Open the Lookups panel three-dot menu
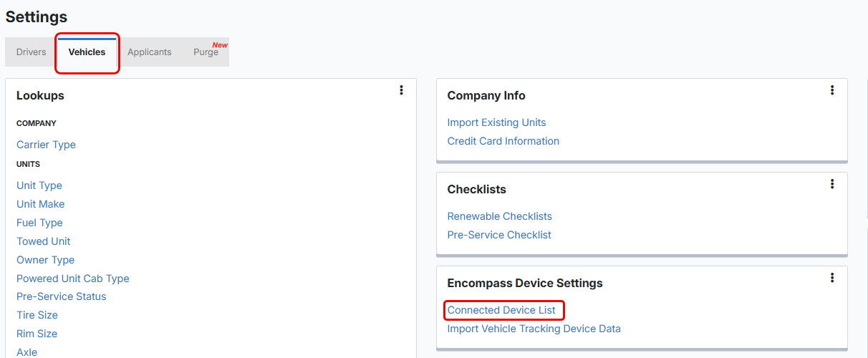The image size is (868, 358). point(401,90)
